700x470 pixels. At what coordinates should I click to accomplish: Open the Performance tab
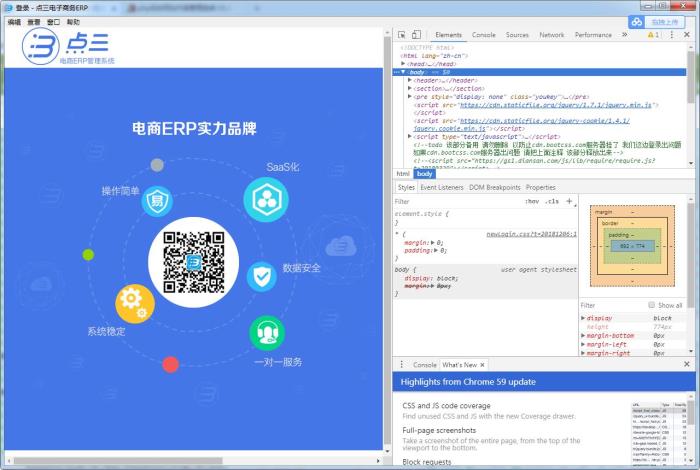[593, 35]
